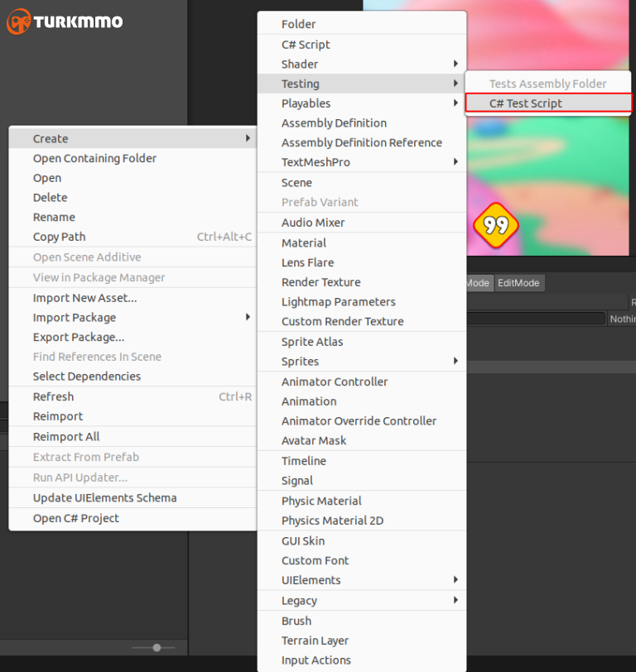Create a new Scene
This screenshot has width=636, height=672.
pyautogui.click(x=362, y=183)
